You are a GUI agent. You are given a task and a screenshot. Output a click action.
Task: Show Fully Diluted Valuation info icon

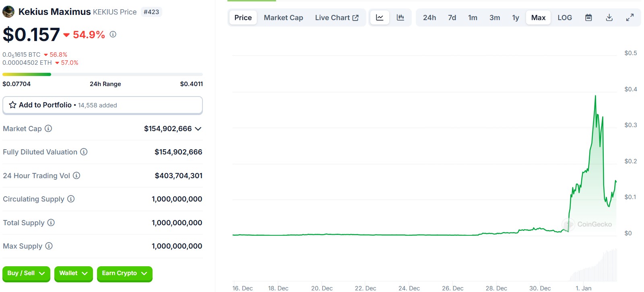pyautogui.click(x=84, y=152)
